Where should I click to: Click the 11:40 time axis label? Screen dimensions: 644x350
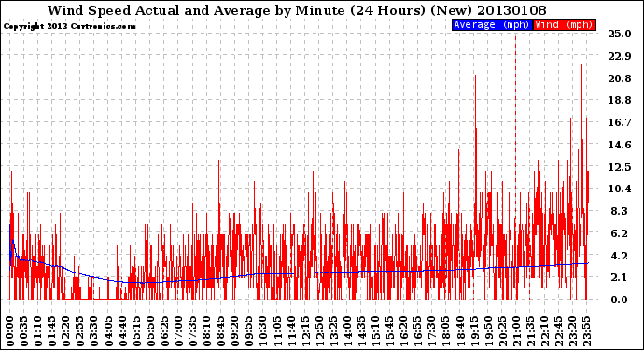click(291, 331)
